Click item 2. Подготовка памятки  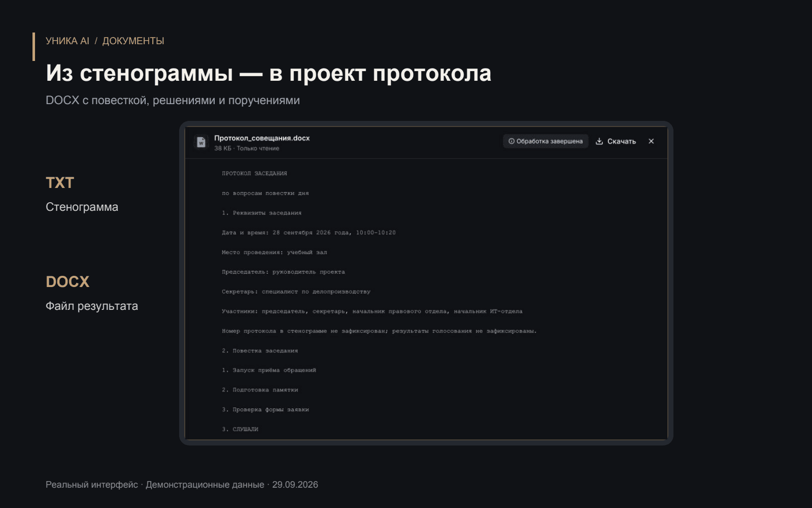260,390
